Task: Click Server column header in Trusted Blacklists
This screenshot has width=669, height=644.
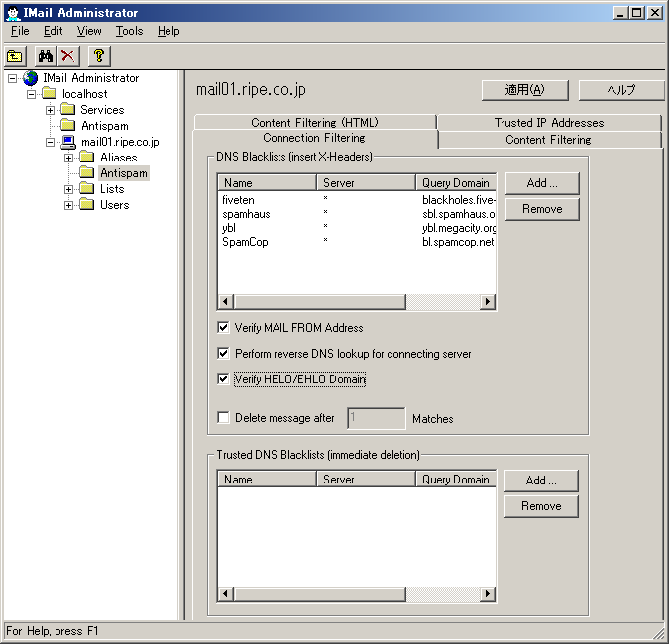Action: point(366,480)
